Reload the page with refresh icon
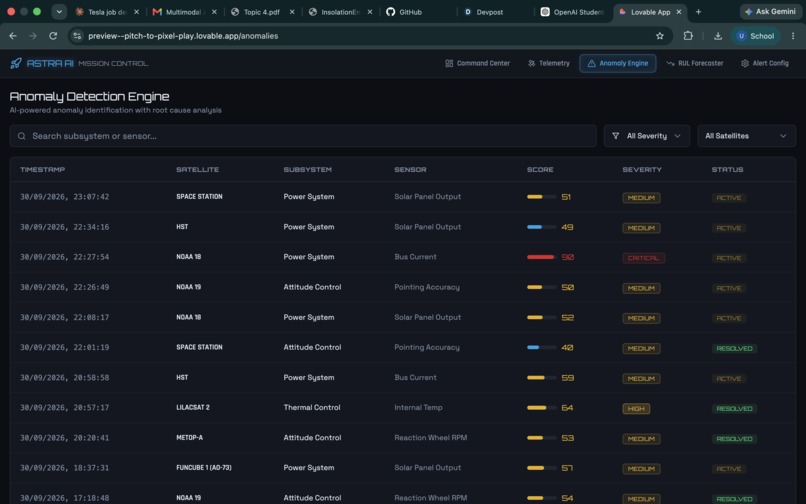 click(x=53, y=35)
